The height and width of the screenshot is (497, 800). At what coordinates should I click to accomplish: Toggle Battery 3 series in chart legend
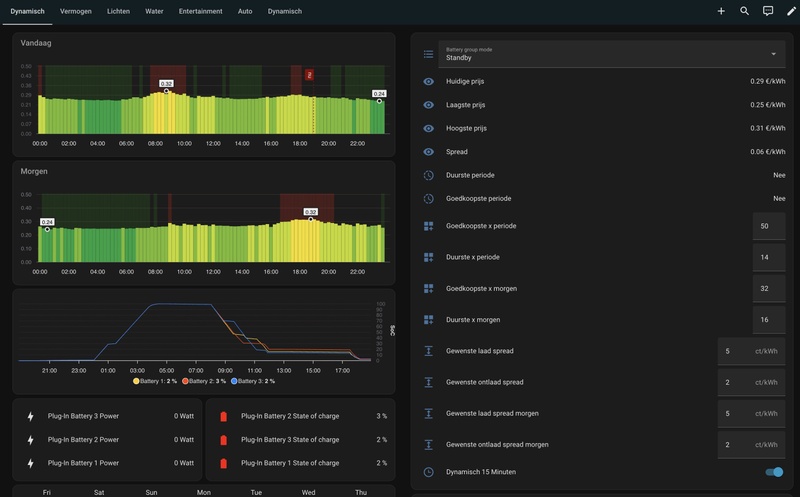pyautogui.click(x=255, y=381)
